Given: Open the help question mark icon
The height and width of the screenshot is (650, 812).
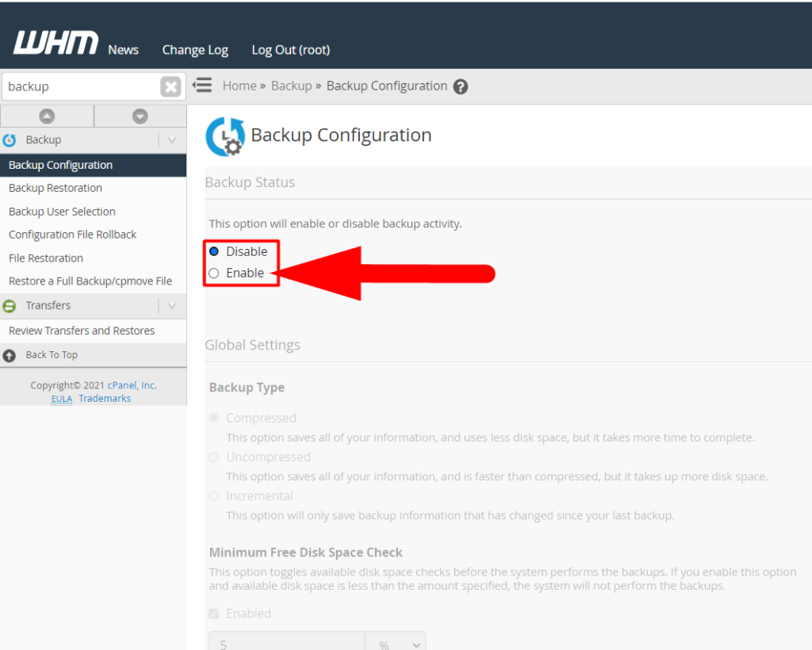Looking at the screenshot, I should coord(461,86).
